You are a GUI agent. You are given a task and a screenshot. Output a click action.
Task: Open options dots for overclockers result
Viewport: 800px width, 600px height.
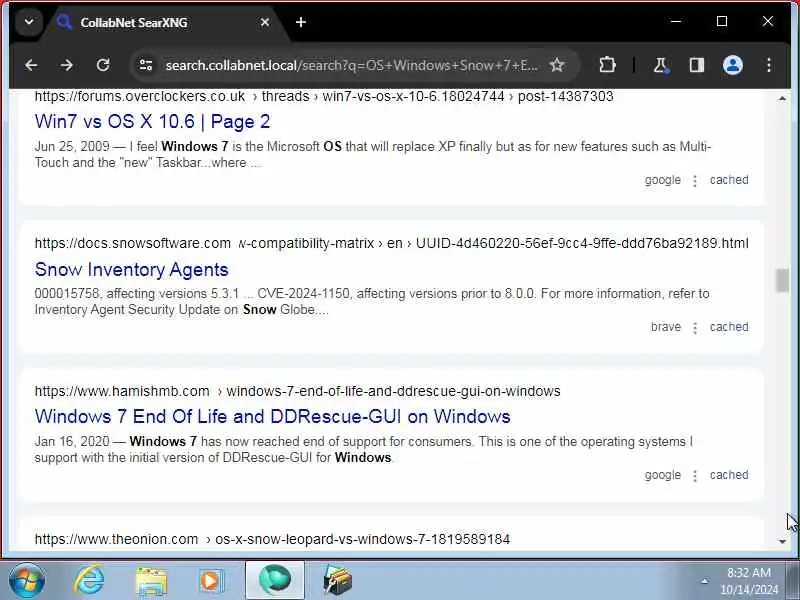695,181
